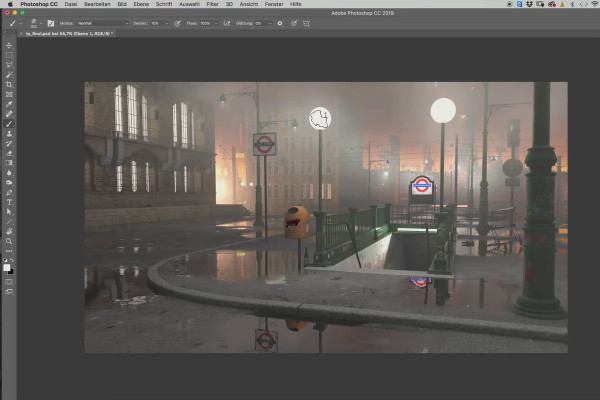Select the Blur tool

pyautogui.click(x=9, y=173)
